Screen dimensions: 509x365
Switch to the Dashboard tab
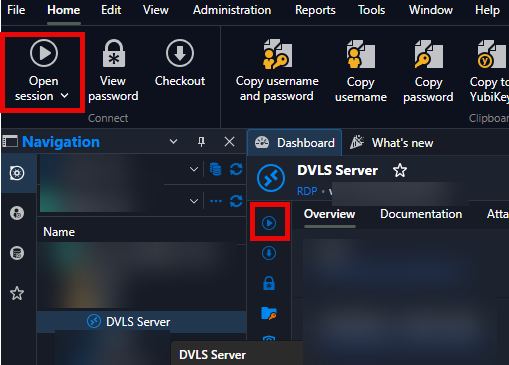pyautogui.click(x=295, y=143)
